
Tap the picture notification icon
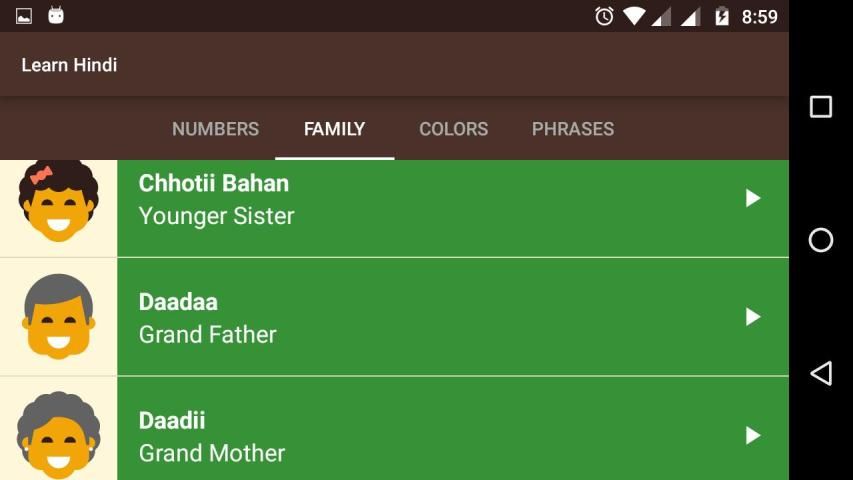(24, 16)
